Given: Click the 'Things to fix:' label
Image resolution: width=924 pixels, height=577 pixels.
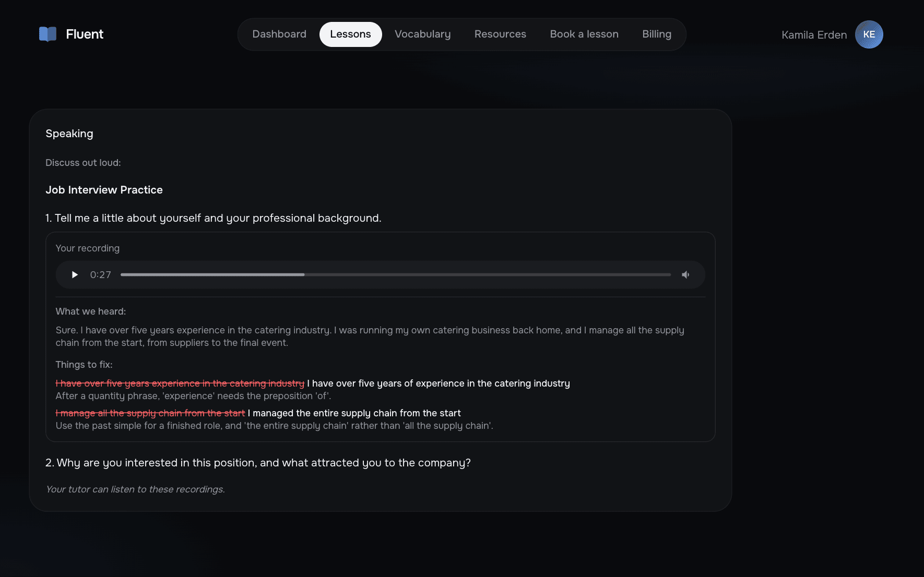Looking at the screenshot, I should tap(84, 365).
